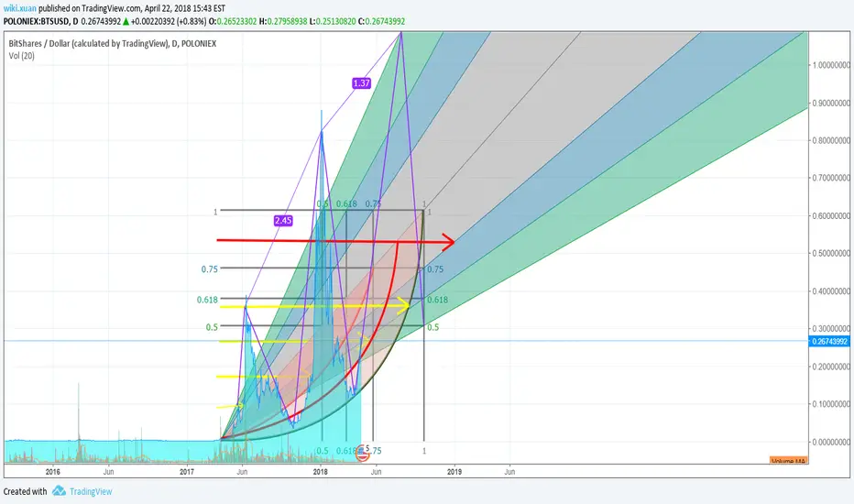
Task: Click the 0.70000000 price axis label
Action: (831, 178)
